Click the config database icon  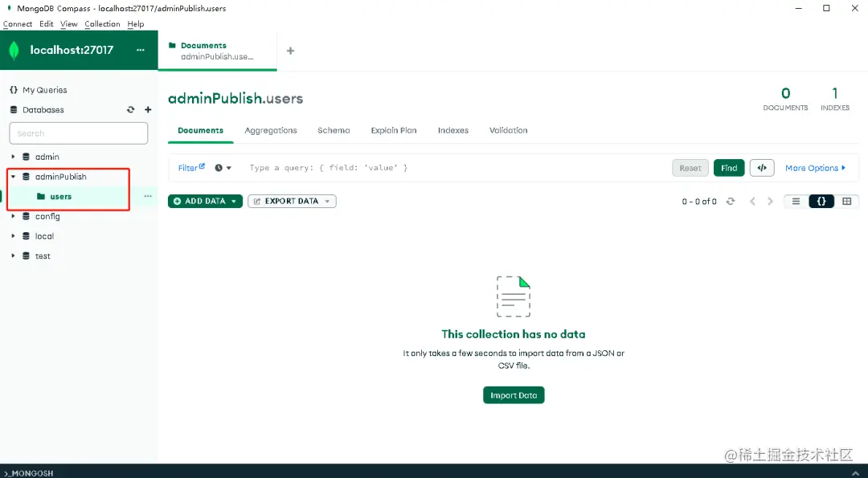26,216
